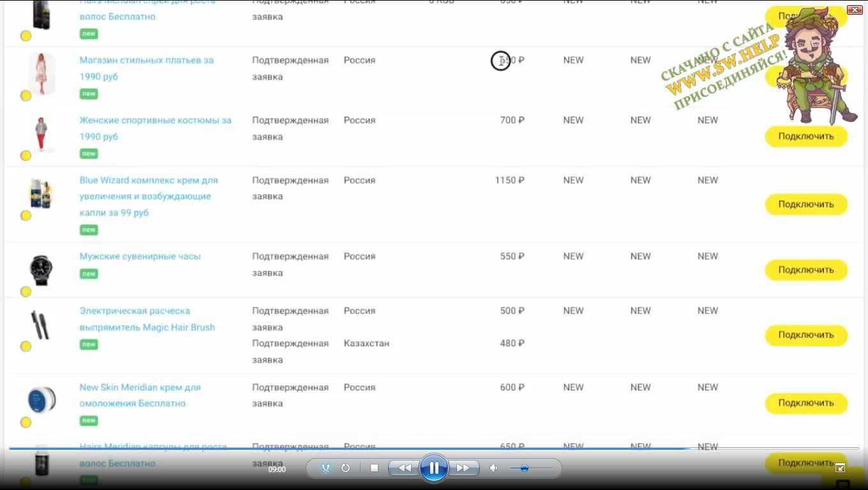Pause the video playback
Viewport: 868px width, 490px height.
(433, 468)
